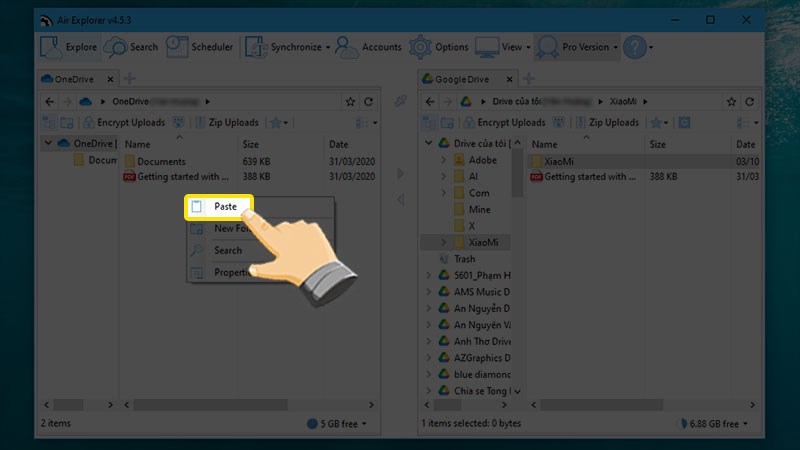This screenshot has width=800, height=450.
Task: Refresh the Google Drive pane
Action: point(749,102)
